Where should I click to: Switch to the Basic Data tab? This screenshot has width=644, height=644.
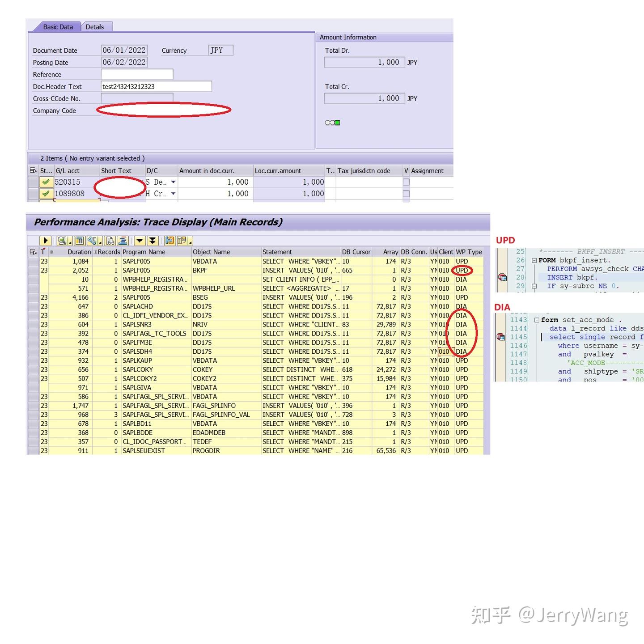(x=58, y=27)
